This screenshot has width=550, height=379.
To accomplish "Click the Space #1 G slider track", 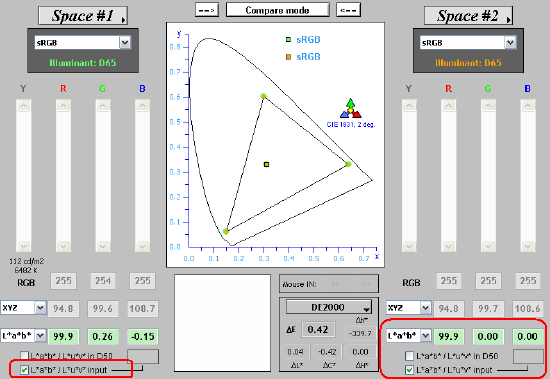I will click(103, 175).
